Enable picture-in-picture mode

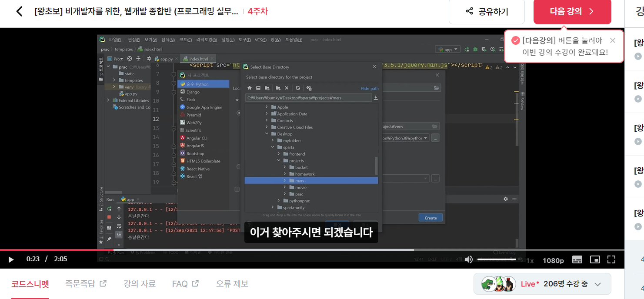coord(594,259)
